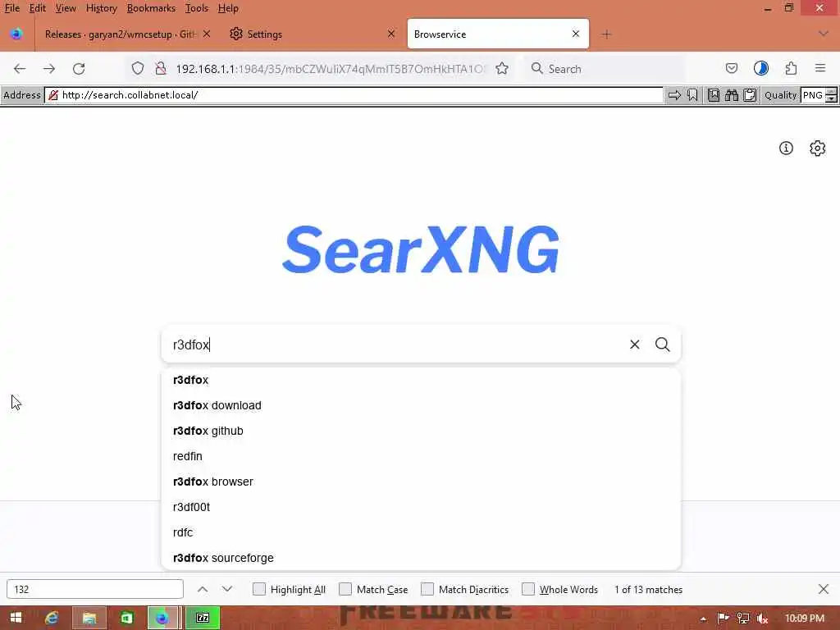
Task: Decrease Quality with the spinner down arrow
Action: click(831, 99)
